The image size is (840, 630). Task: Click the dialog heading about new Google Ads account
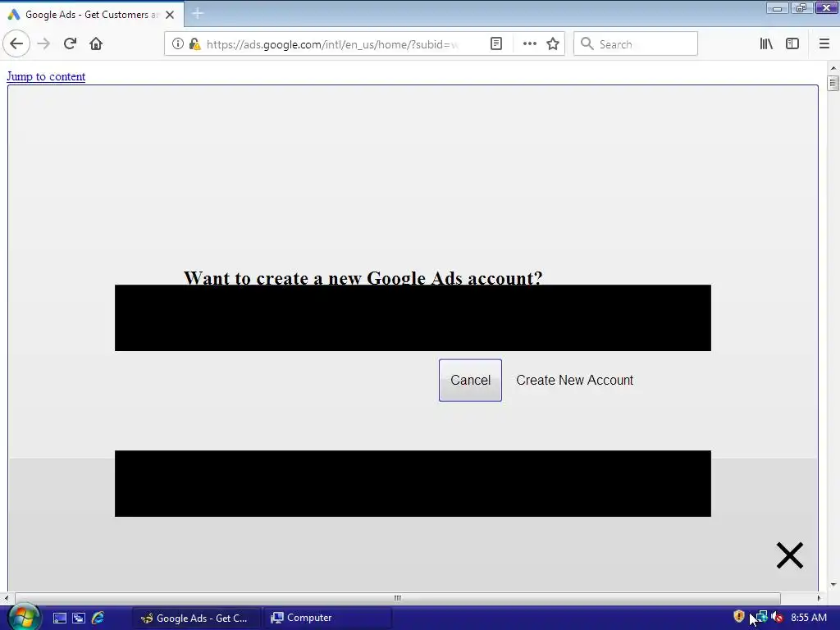tap(363, 277)
